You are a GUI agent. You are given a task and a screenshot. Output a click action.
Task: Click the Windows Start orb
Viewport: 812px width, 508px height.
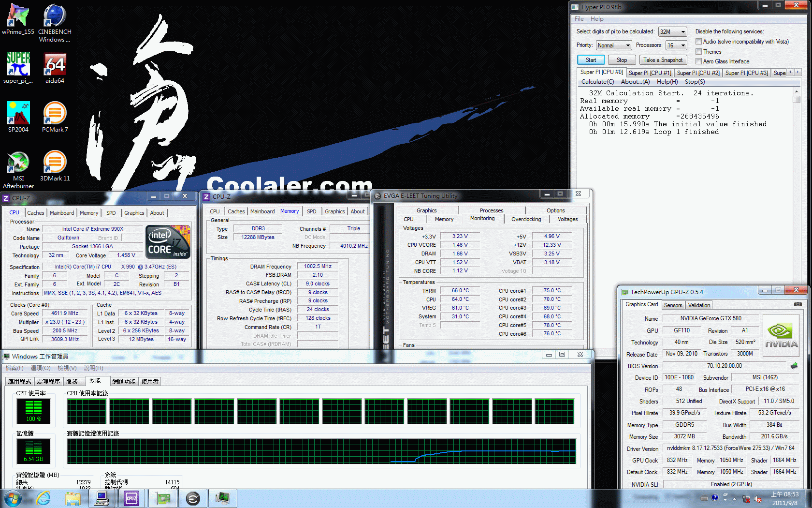tap(13, 498)
